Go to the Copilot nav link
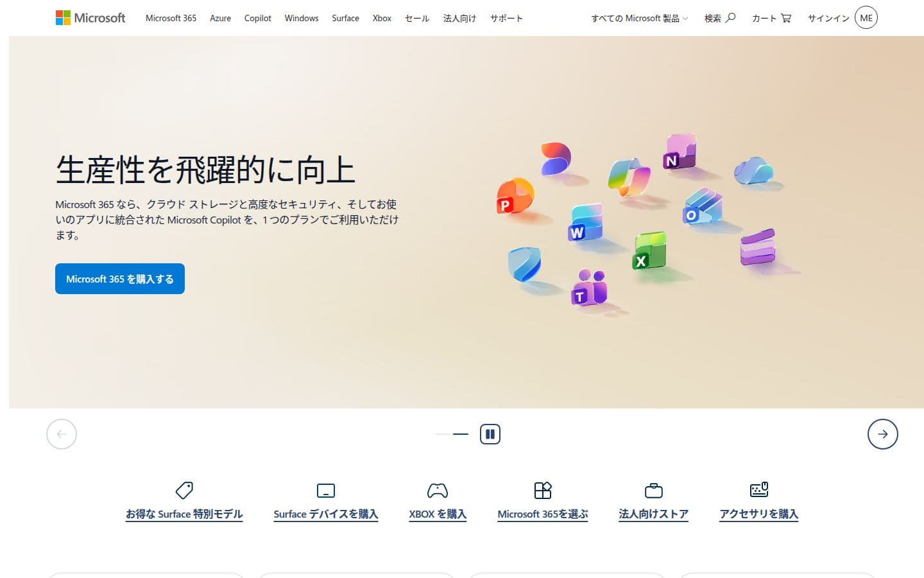The height and width of the screenshot is (578, 924). tap(257, 18)
